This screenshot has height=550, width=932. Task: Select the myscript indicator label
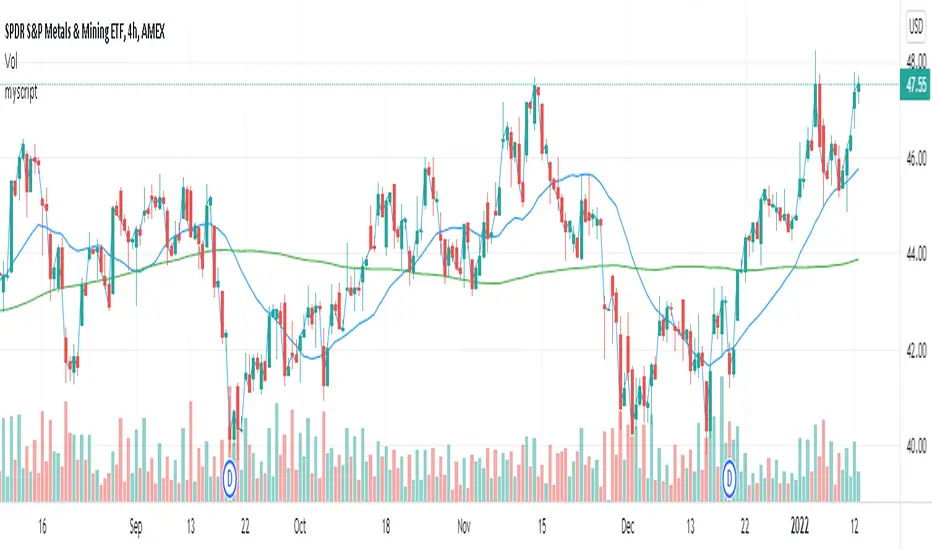pos(21,93)
